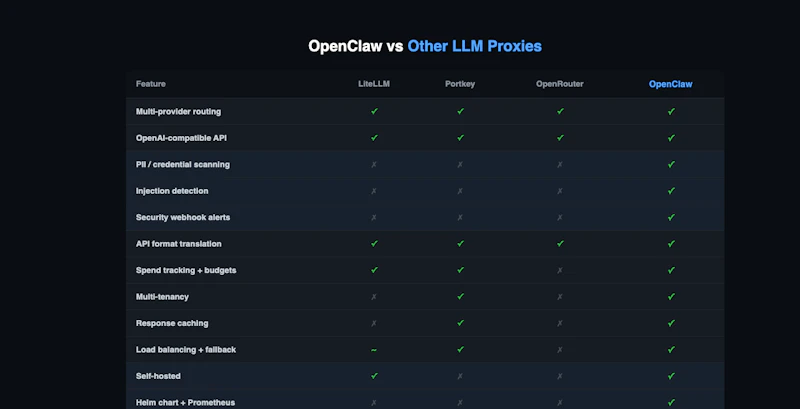This screenshot has width=800, height=409.
Task: Select the 'Multi-tenancy' row label
Action: [162, 297]
